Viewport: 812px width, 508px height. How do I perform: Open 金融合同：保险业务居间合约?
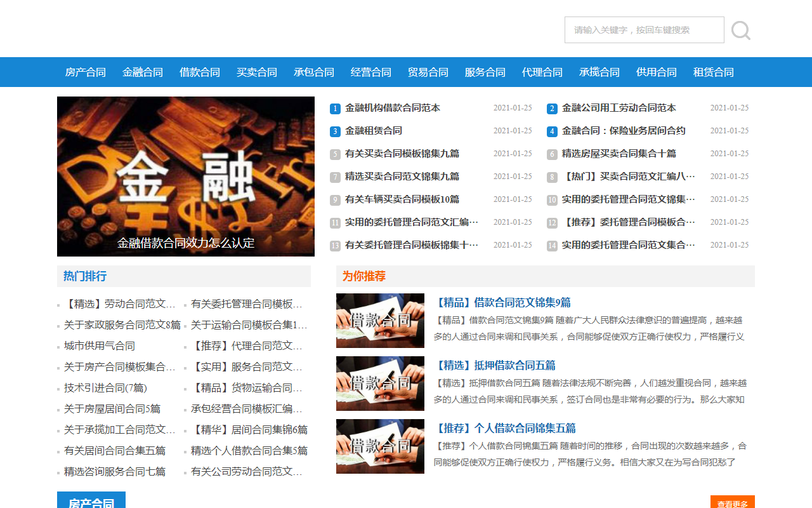624,131
